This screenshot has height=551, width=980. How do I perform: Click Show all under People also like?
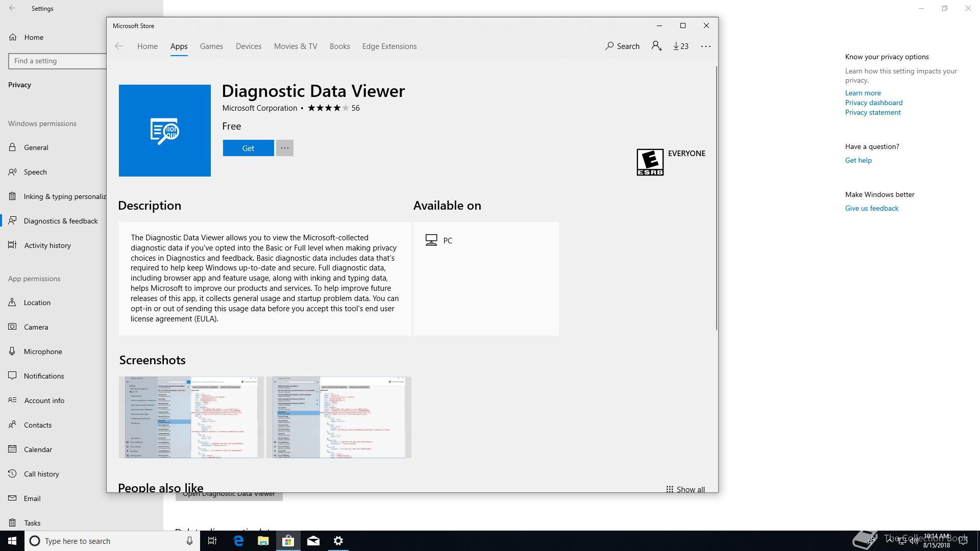click(x=685, y=489)
